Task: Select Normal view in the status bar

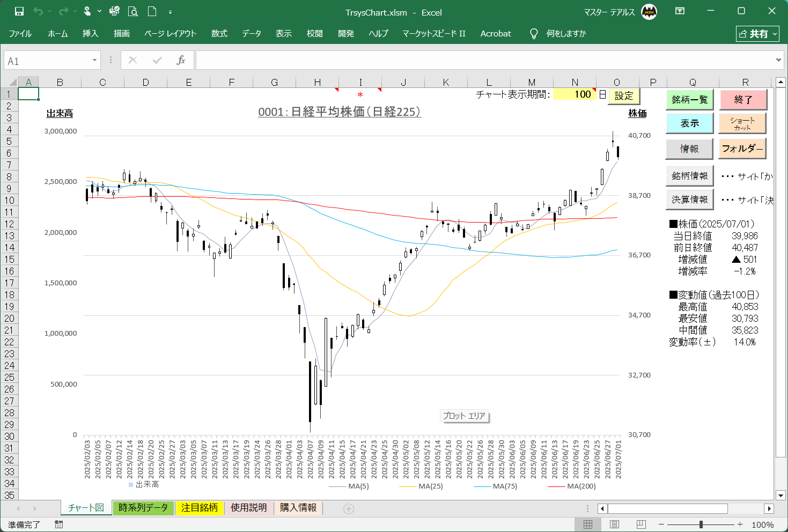Action: (x=588, y=524)
